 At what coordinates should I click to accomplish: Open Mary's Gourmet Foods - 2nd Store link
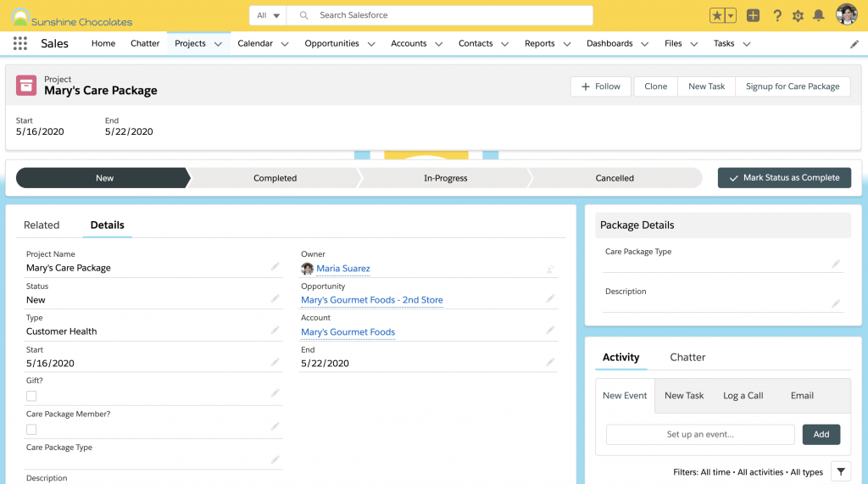[372, 300]
